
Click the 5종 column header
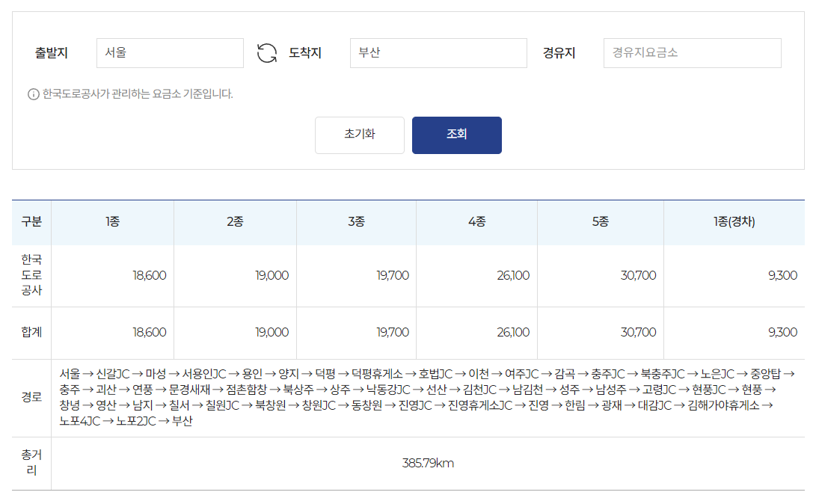pos(600,221)
